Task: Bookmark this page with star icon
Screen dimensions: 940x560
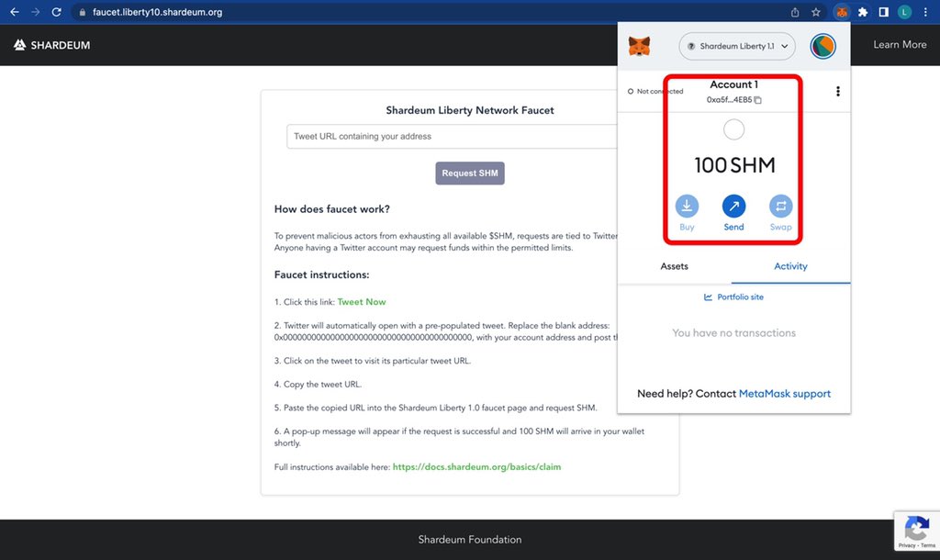Action: point(816,12)
